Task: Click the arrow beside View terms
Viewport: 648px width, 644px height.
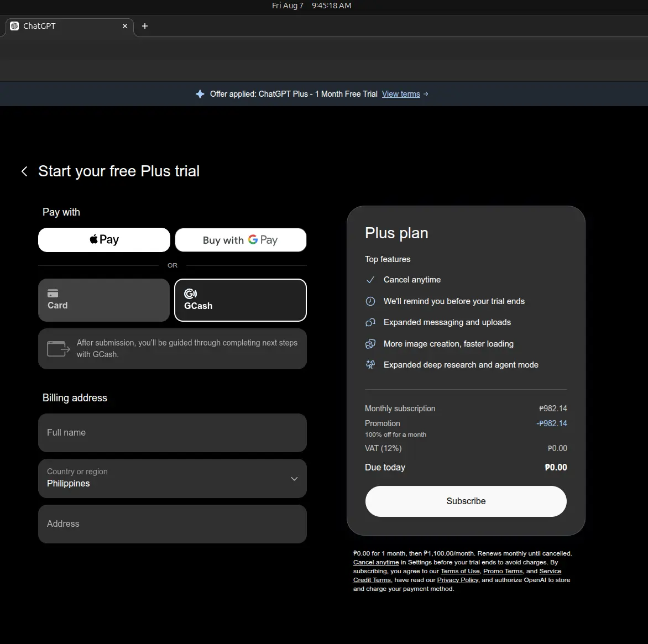Action: coord(426,94)
